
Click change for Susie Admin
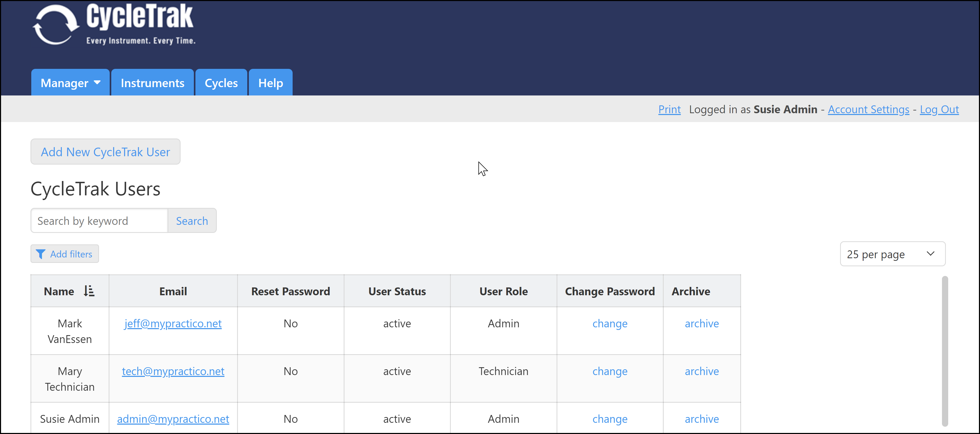[x=609, y=419]
